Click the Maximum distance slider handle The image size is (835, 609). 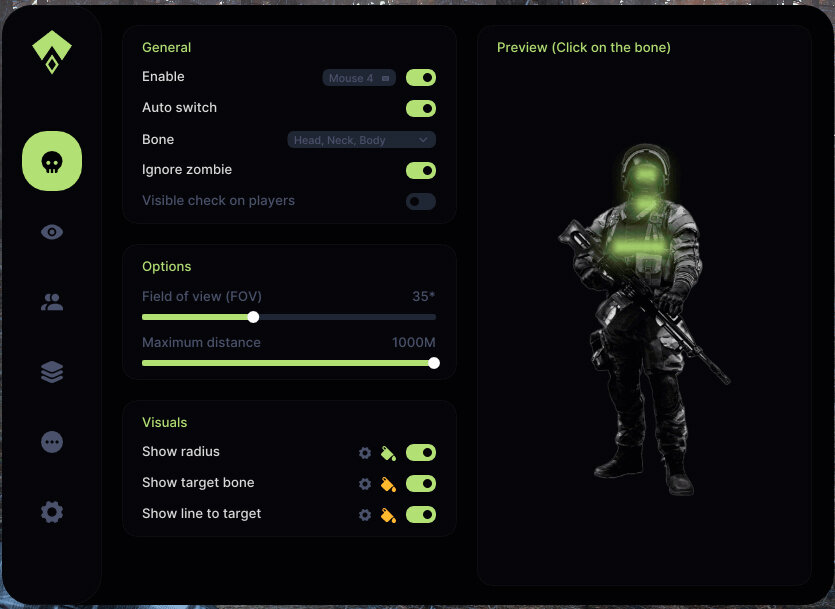tap(434, 363)
